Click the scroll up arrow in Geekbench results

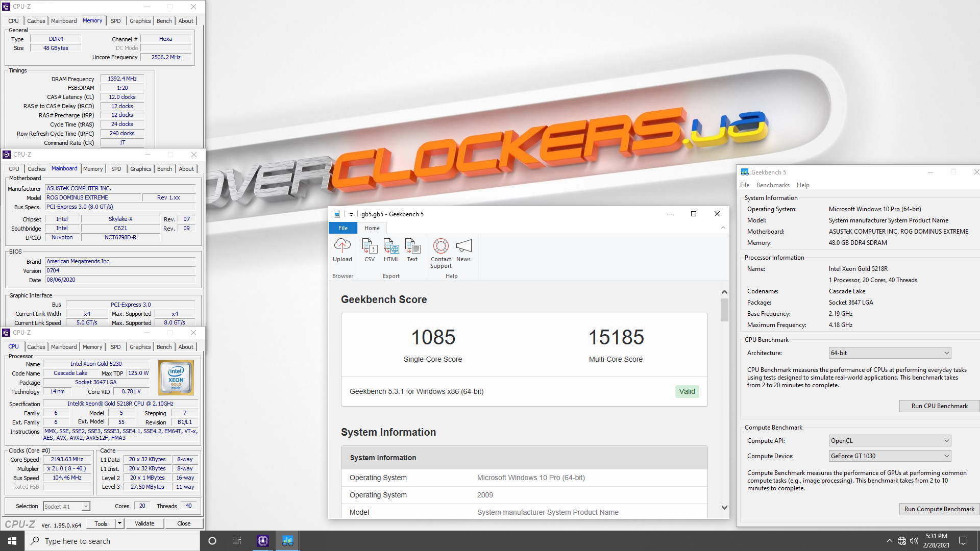point(724,292)
